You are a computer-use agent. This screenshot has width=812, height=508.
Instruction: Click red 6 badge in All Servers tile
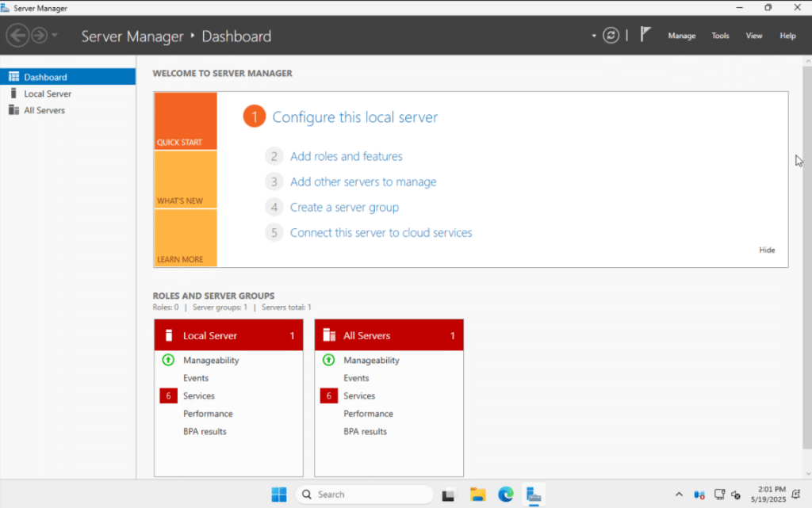(x=329, y=395)
